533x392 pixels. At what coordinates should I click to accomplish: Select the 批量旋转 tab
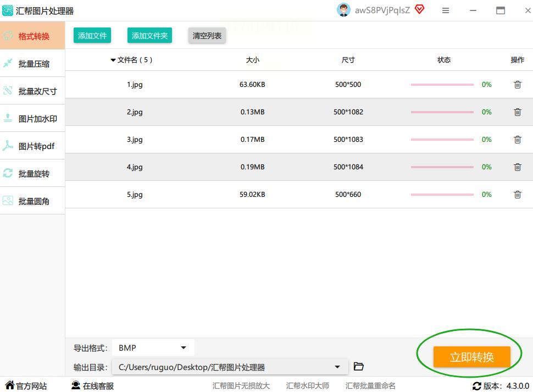32,173
